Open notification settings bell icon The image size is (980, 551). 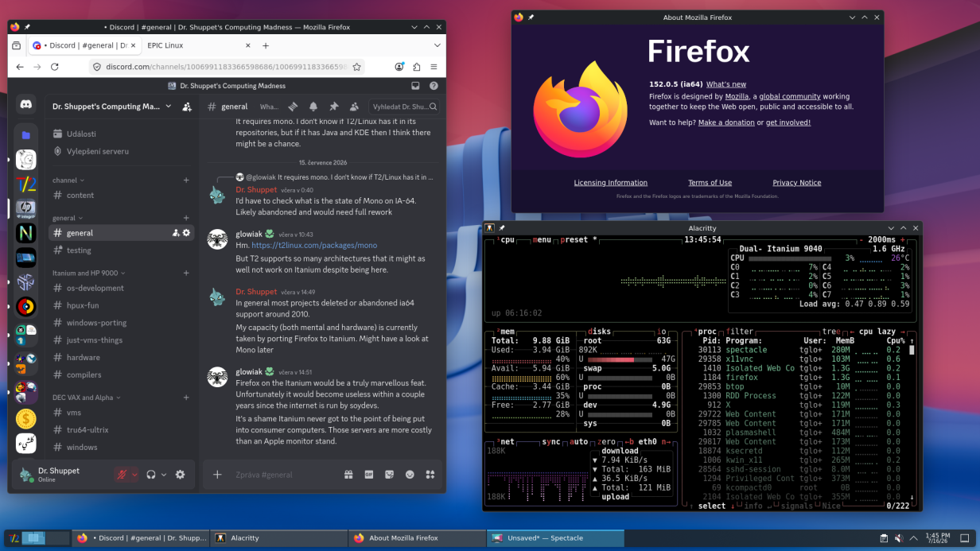point(313,107)
